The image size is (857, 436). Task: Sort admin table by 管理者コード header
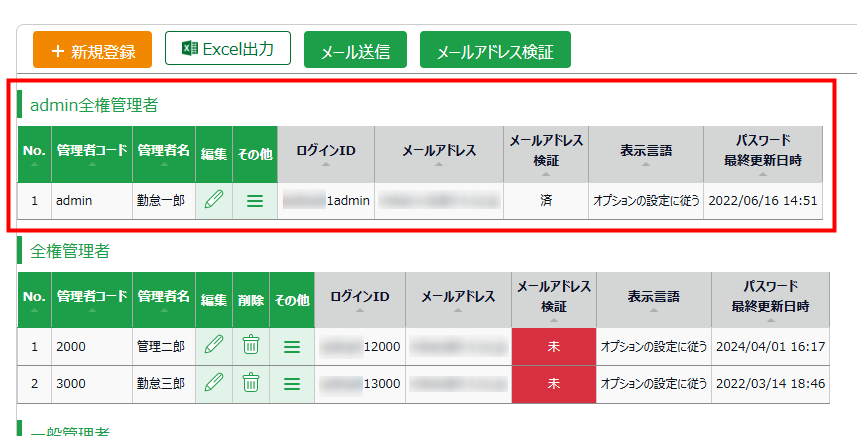tap(91, 153)
